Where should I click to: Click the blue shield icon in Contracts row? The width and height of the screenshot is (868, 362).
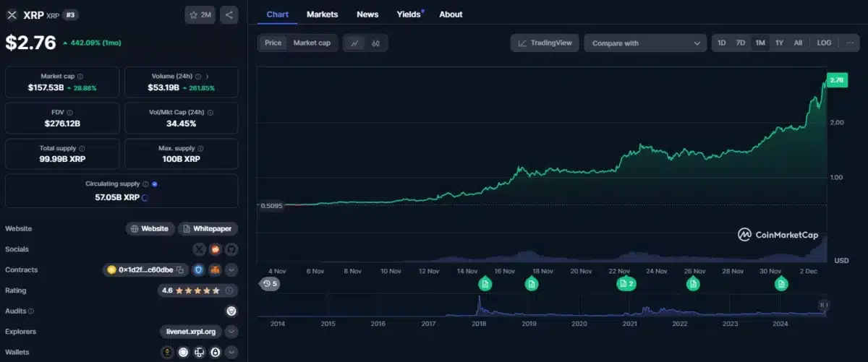[199, 270]
